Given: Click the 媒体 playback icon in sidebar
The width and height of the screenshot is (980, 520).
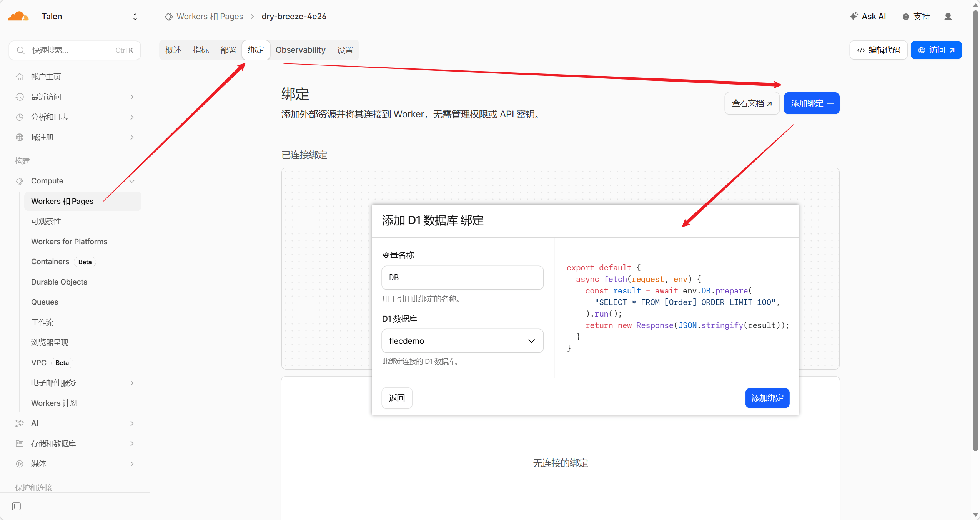Looking at the screenshot, I should (20, 463).
